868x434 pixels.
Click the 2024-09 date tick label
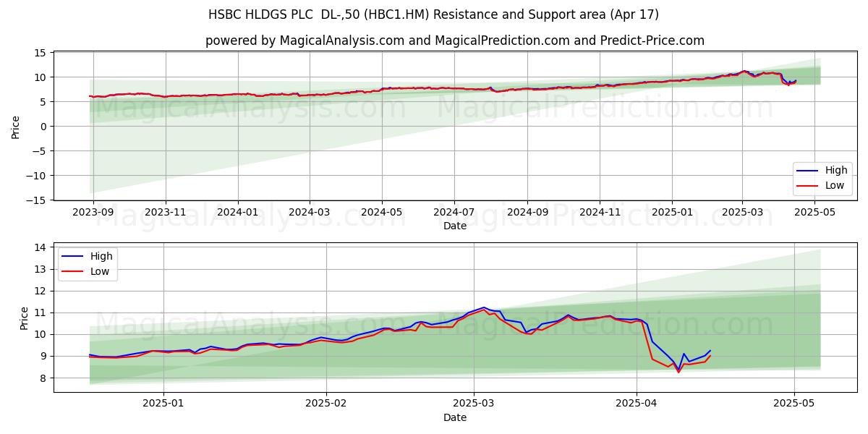coord(527,212)
